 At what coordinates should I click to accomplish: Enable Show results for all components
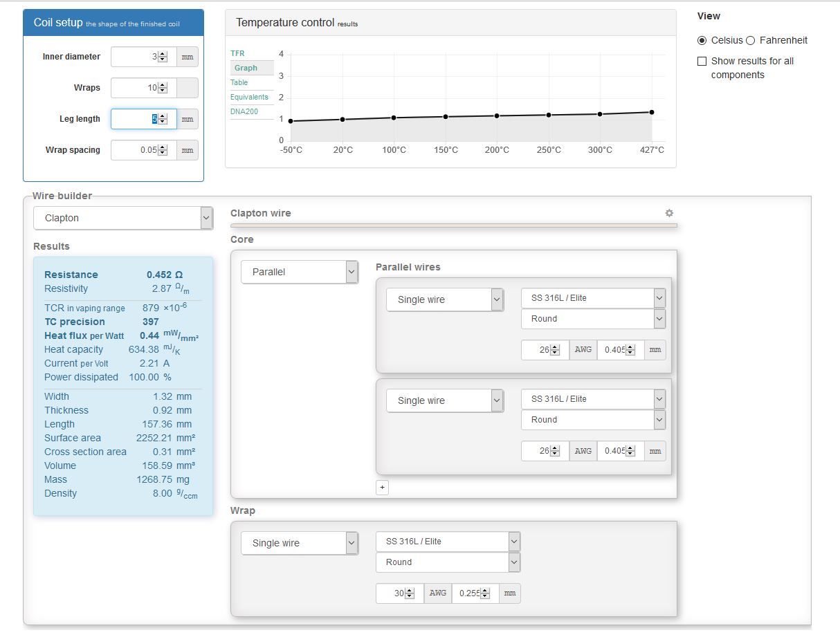tap(702, 61)
